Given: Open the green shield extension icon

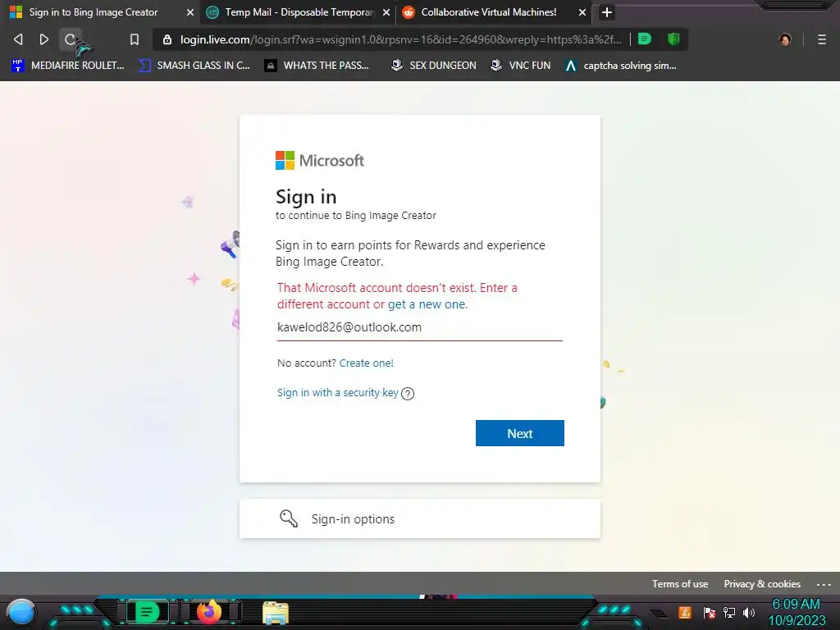Looking at the screenshot, I should pyautogui.click(x=673, y=39).
